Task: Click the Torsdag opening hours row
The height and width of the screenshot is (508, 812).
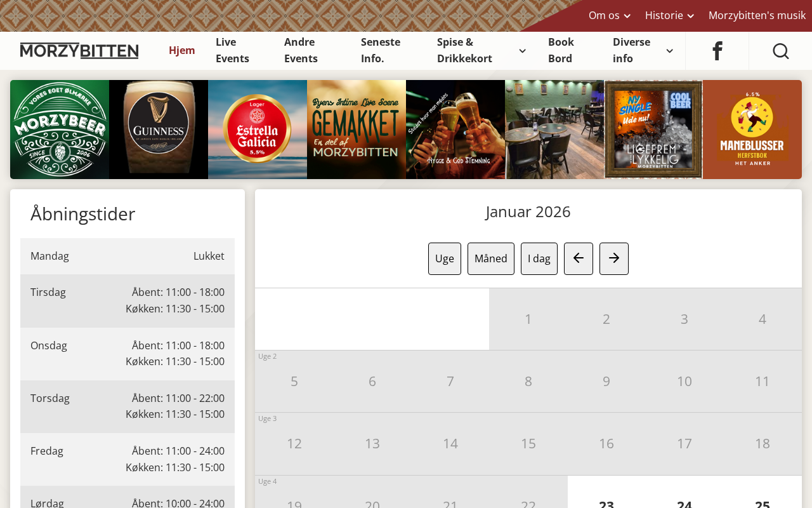Action: click(128, 406)
